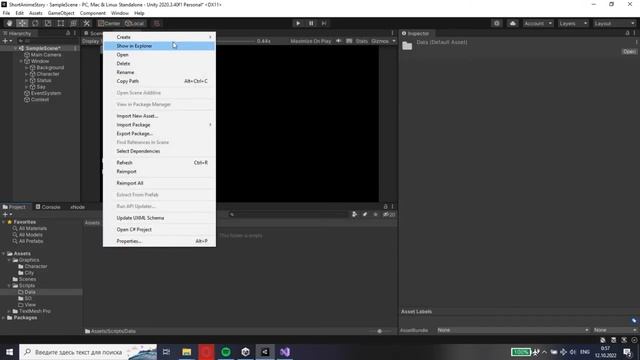Start Play mode

click(x=298, y=23)
